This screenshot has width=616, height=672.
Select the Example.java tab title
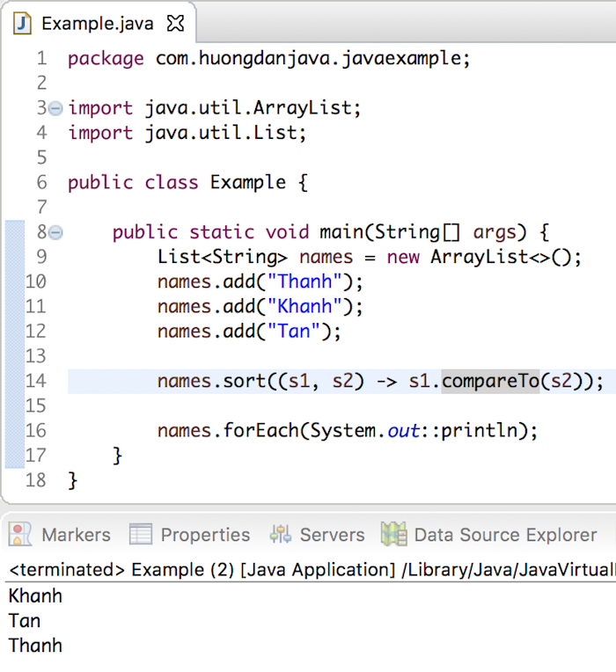[x=98, y=24]
